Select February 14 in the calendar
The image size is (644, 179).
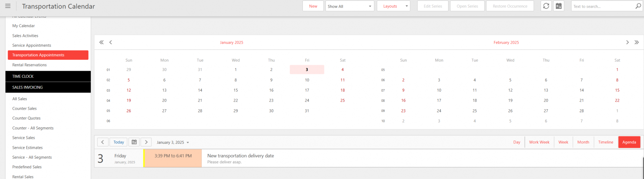pos(582,90)
